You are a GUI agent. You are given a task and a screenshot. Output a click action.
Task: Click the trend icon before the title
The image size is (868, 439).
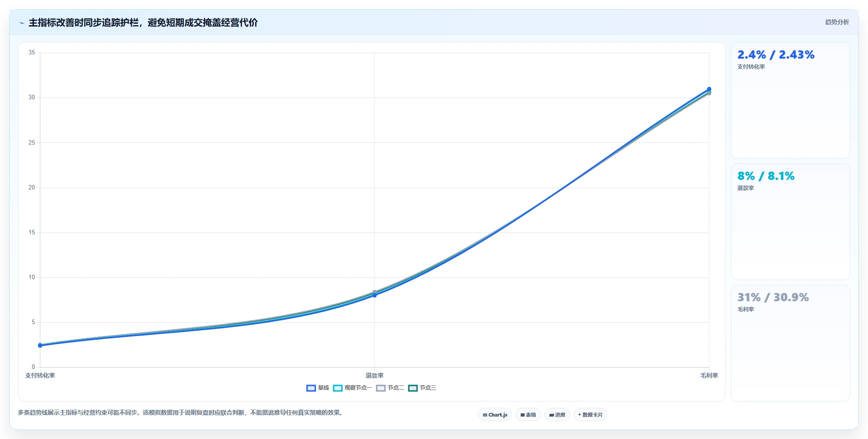[22, 23]
